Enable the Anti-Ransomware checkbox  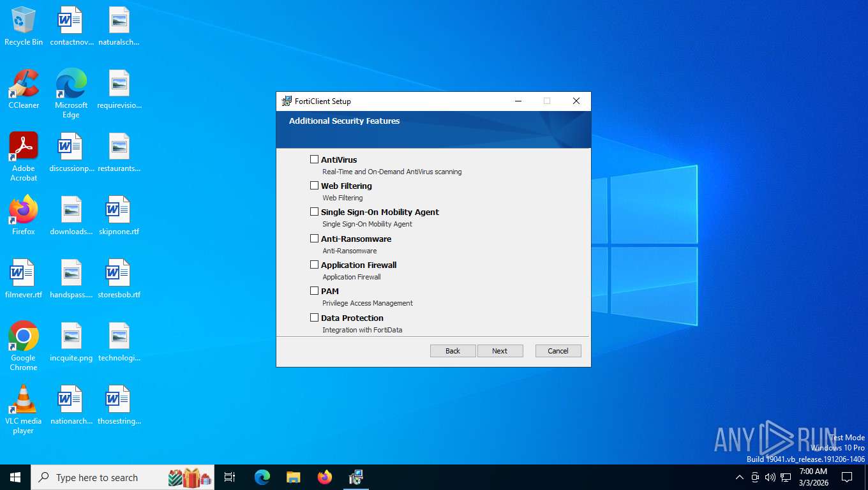point(314,239)
